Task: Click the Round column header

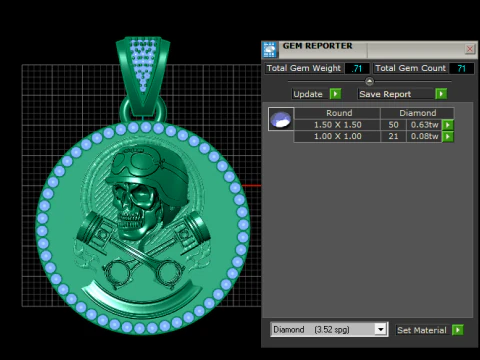Action: coord(337,113)
